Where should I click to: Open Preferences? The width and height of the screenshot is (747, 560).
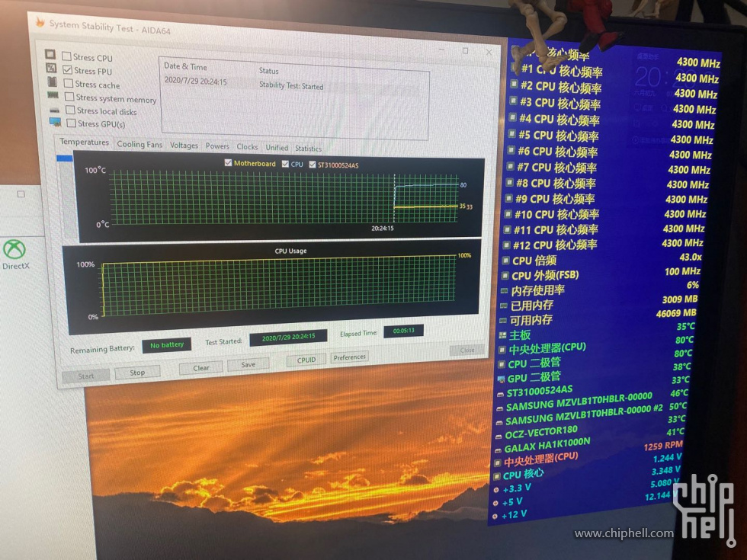pyautogui.click(x=350, y=357)
